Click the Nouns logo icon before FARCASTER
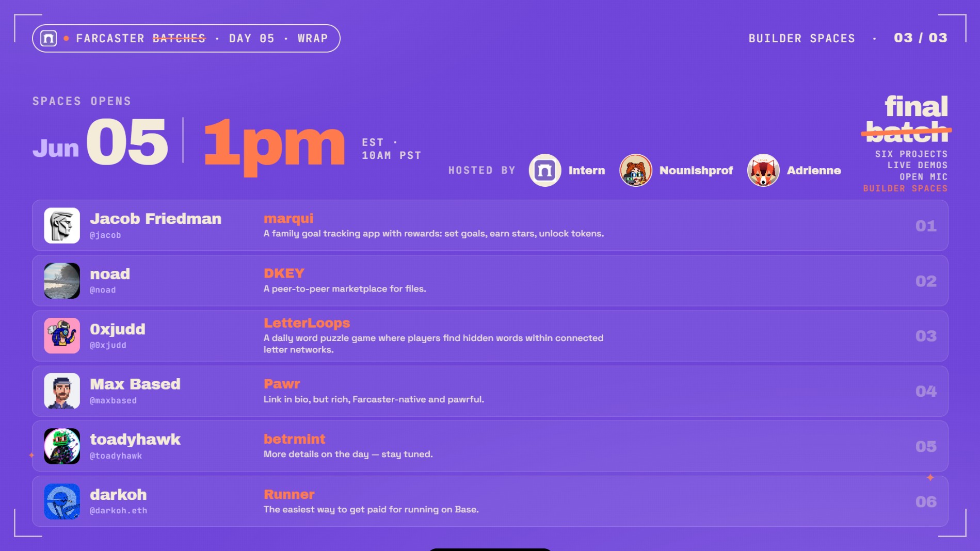 [x=49, y=38]
